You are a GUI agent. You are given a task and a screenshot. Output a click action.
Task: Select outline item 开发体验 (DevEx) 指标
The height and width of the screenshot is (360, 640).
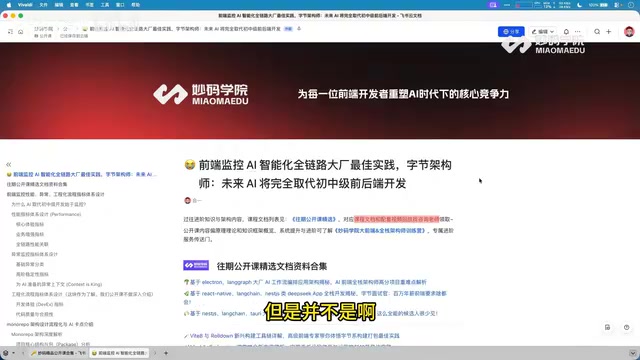coord(40,304)
